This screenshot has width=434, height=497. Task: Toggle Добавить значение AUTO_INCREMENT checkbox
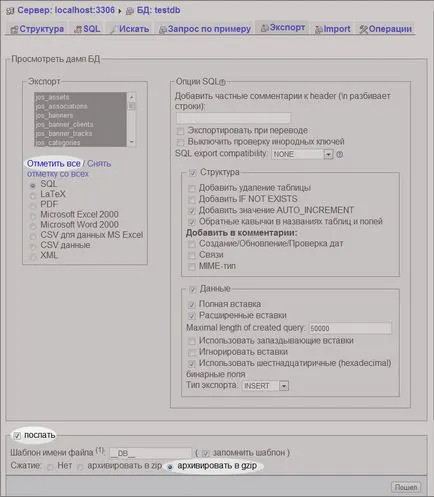[192, 211]
